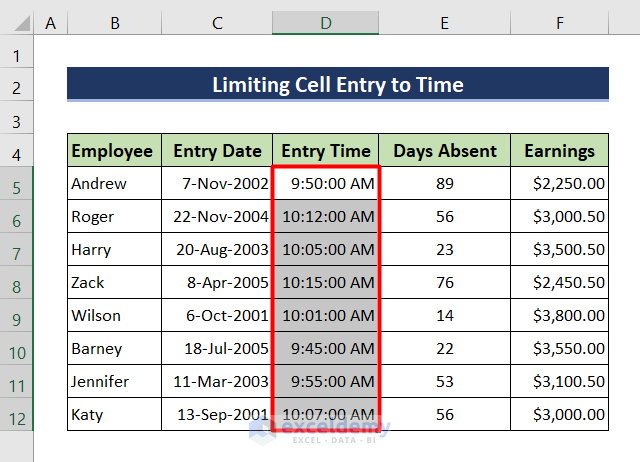
Task: Select the Employee header cell
Action: (114, 151)
